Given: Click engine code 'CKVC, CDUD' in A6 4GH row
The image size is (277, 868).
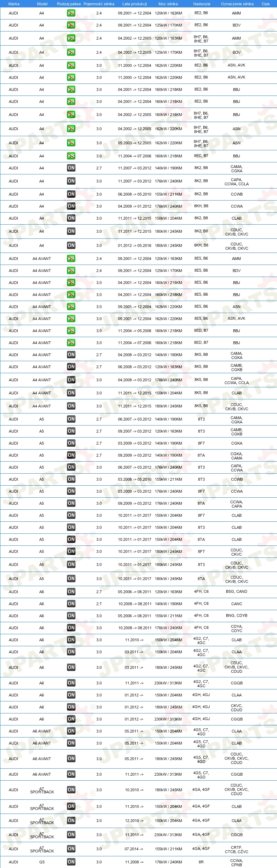Looking at the screenshot, I should 237,708.
